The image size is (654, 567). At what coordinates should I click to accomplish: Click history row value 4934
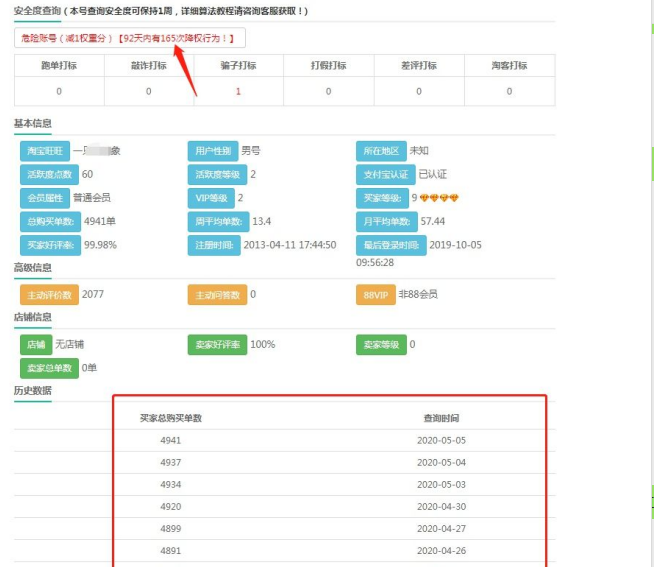(x=171, y=485)
